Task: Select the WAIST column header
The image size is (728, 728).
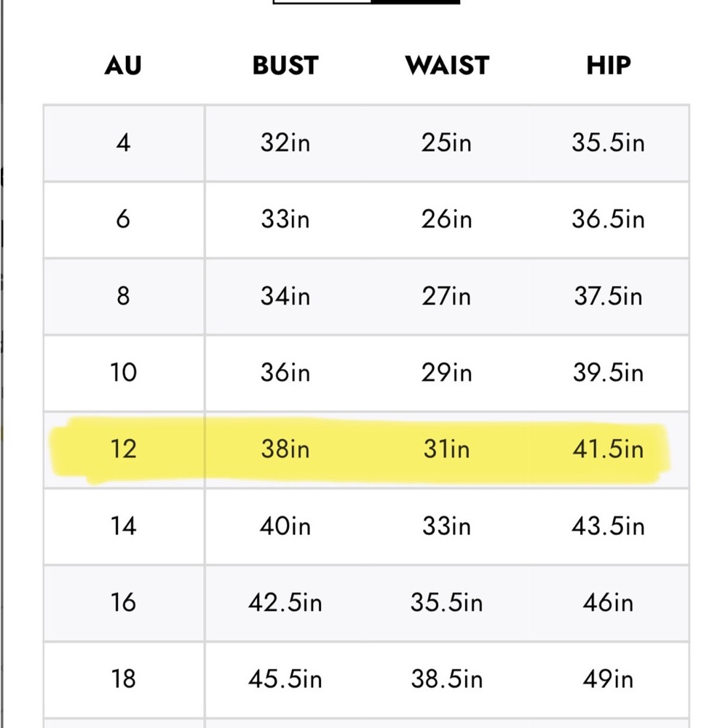Action: pos(447,66)
